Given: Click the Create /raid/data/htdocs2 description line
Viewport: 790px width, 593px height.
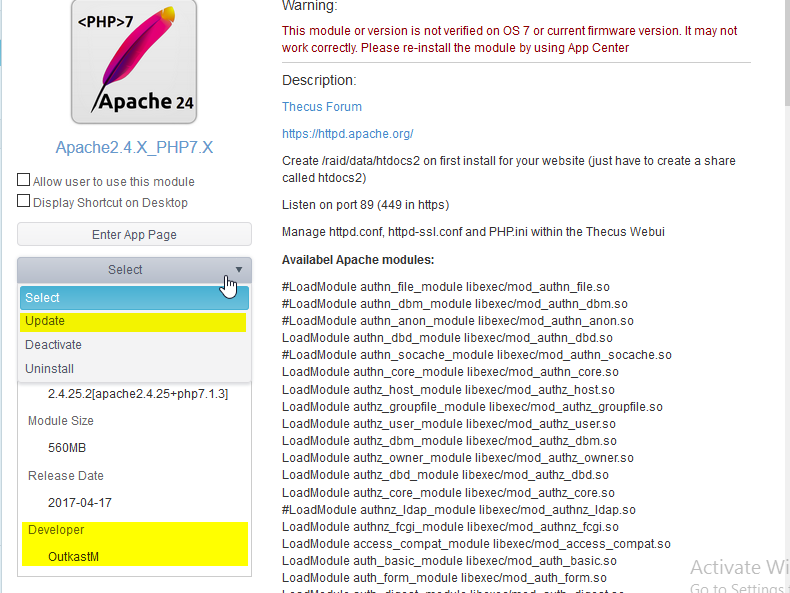Looking at the screenshot, I should click(508, 169).
